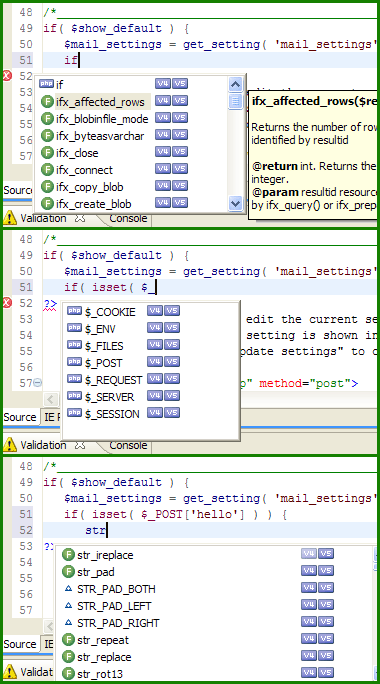The width and height of the screenshot is (380, 684).
Task: Pick the ifx_connect completion entry
Action: coord(84,170)
